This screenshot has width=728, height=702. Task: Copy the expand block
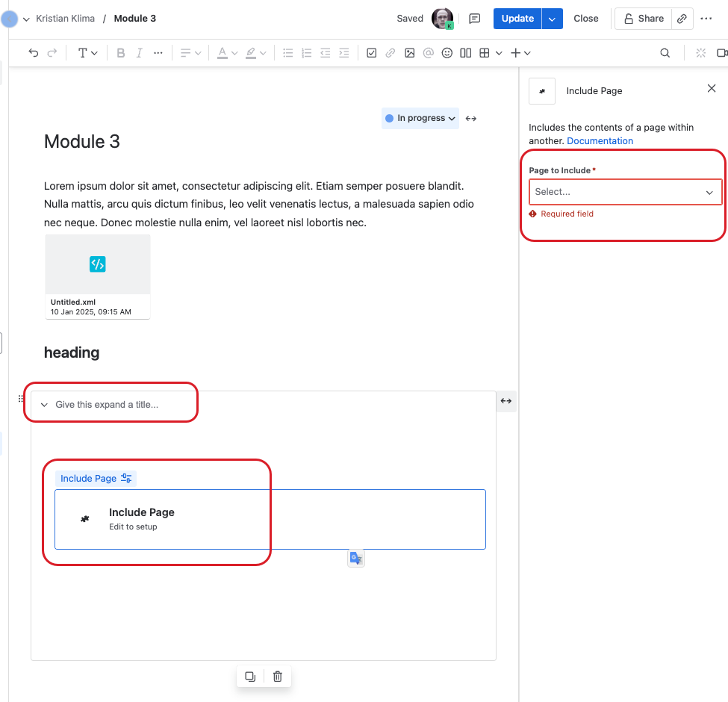pos(250,677)
